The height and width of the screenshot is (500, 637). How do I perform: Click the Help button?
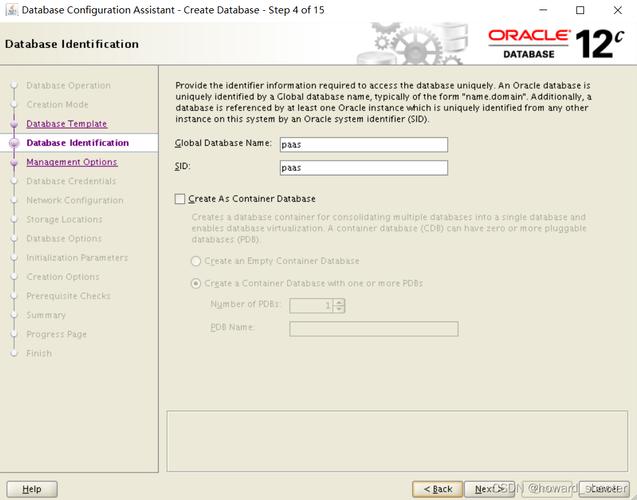tap(32, 489)
